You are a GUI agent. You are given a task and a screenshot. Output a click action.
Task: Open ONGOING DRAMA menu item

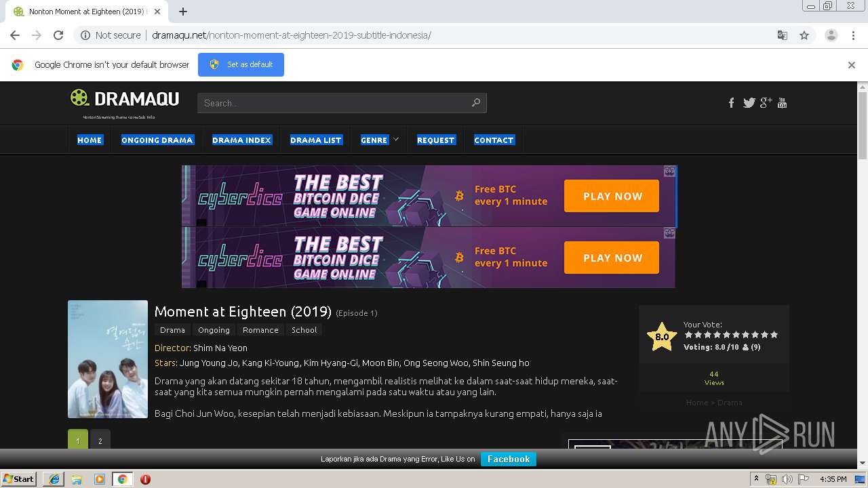click(157, 140)
